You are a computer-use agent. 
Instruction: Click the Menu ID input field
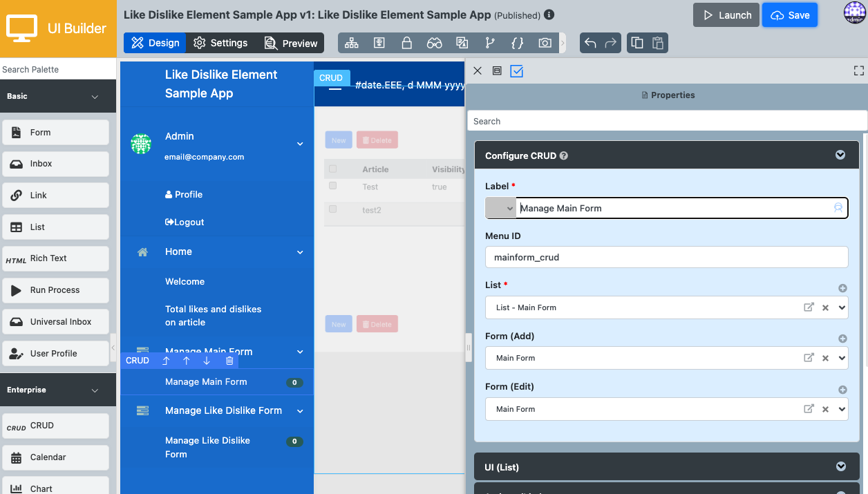(x=666, y=257)
